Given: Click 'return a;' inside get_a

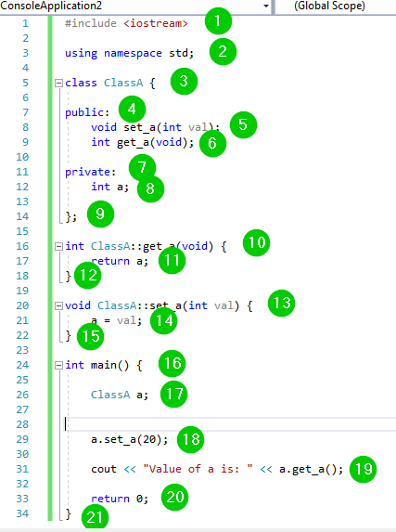Looking at the screenshot, I should click(120, 261).
